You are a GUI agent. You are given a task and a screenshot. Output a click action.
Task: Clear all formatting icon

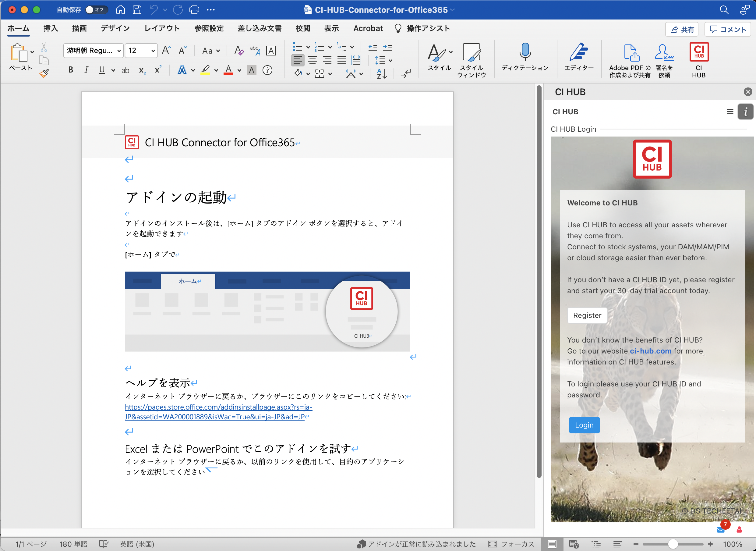click(239, 50)
